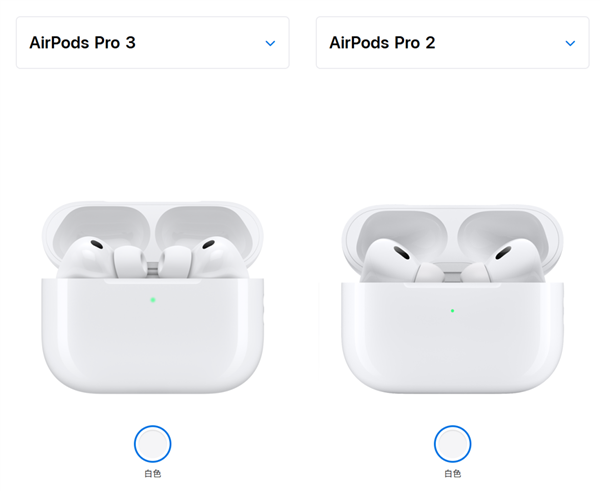Open the AirPods Pro 3 model dropdown
Image resolution: width=600 pixels, height=491 pixels.
coord(152,42)
